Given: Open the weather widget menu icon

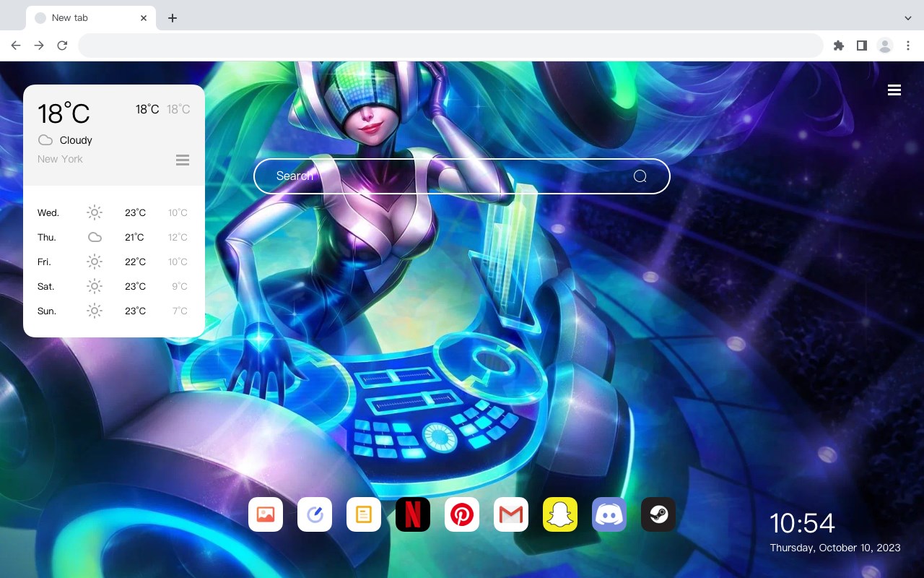Looking at the screenshot, I should coord(183,160).
